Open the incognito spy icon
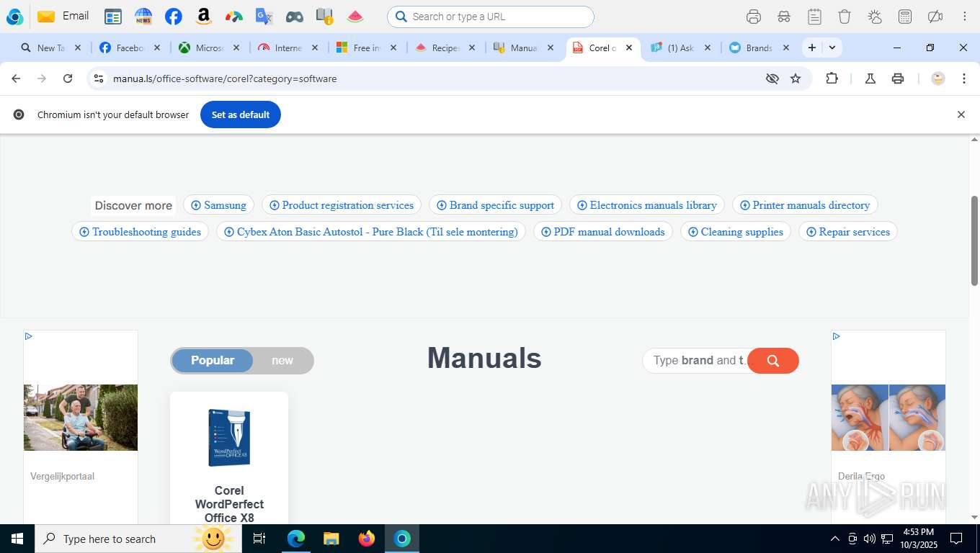 [784, 17]
